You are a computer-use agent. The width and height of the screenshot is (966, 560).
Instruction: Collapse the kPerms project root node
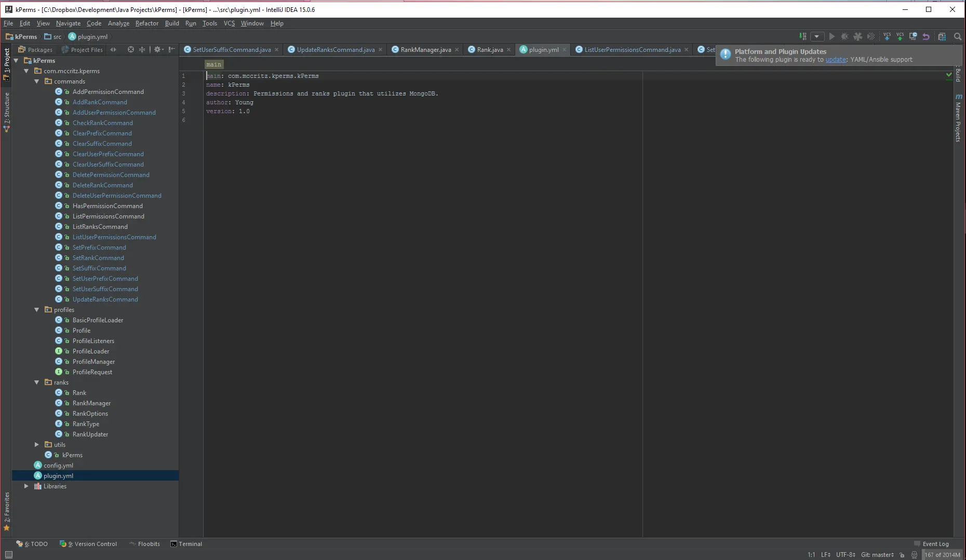(16, 61)
